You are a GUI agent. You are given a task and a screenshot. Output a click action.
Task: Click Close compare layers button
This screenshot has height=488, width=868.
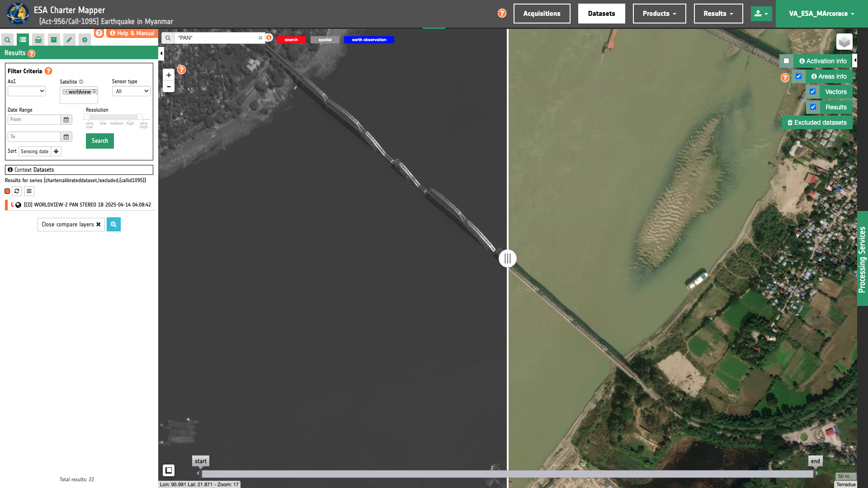[71, 225]
